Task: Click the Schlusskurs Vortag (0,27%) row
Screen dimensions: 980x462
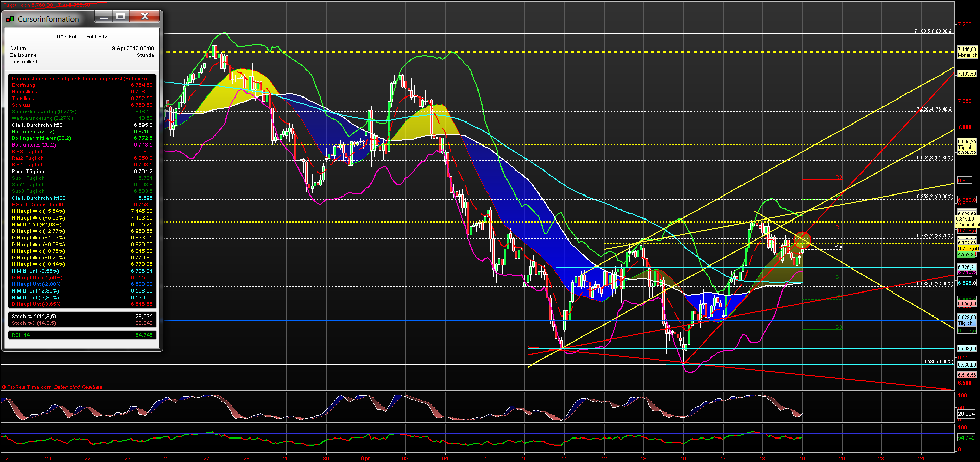Action: click(82, 112)
